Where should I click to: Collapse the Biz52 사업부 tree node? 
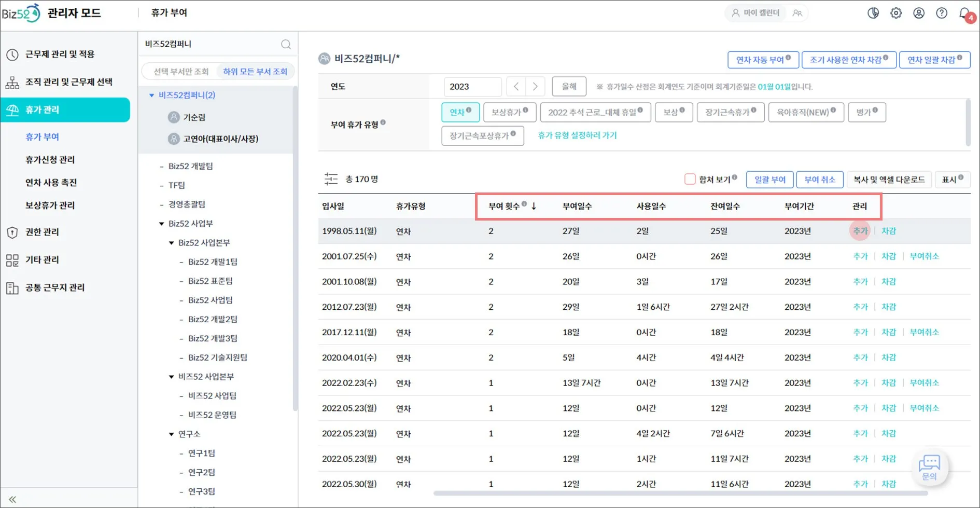pyautogui.click(x=161, y=224)
